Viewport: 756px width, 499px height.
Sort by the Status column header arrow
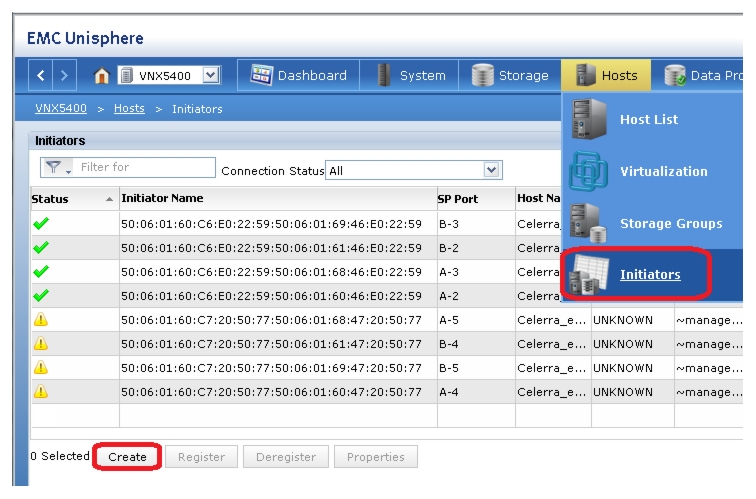(109, 199)
